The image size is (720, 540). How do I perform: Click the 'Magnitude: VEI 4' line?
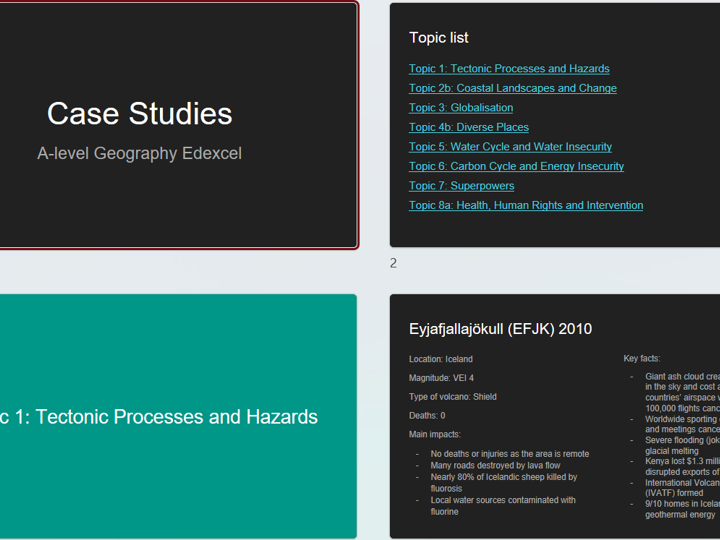pos(441,378)
